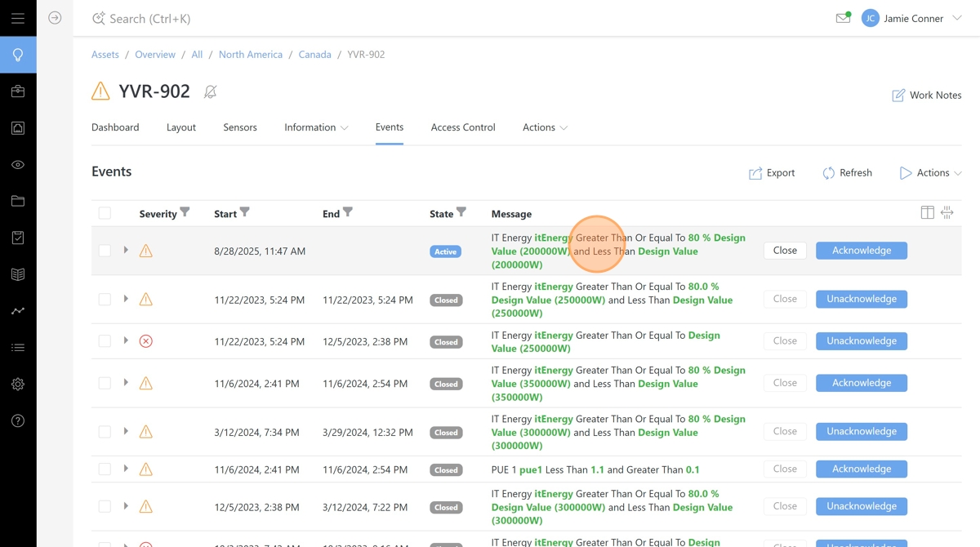Select checkbox for the PUE 1 event row
This screenshot has height=547, width=980.
[105, 469]
